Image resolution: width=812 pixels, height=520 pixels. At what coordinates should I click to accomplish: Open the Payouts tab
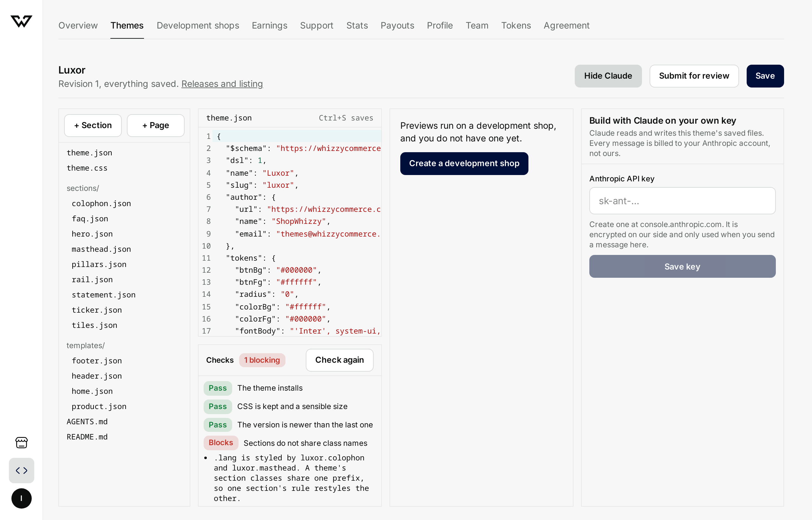pos(397,25)
